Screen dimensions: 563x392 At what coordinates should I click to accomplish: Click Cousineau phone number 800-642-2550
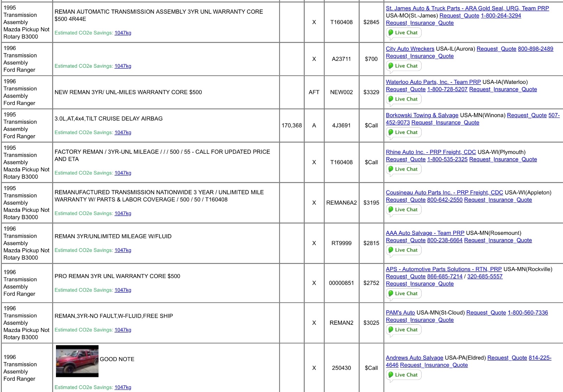click(x=444, y=200)
